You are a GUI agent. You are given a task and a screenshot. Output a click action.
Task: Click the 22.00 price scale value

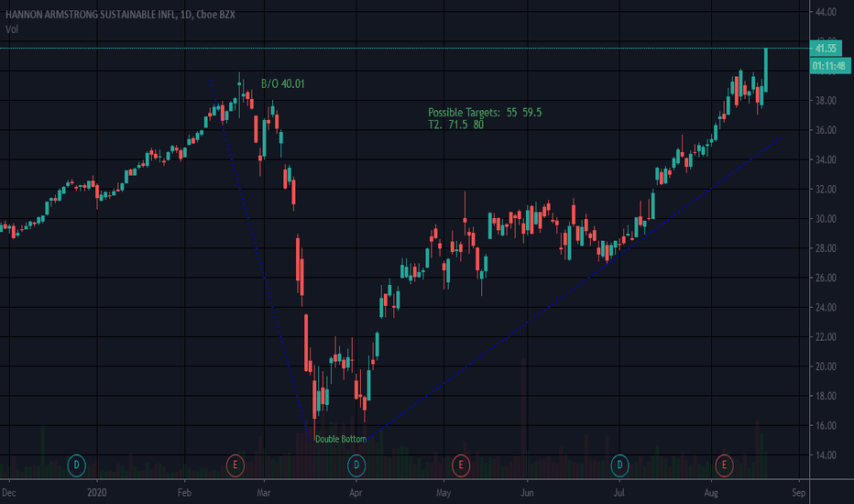pos(826,336)
